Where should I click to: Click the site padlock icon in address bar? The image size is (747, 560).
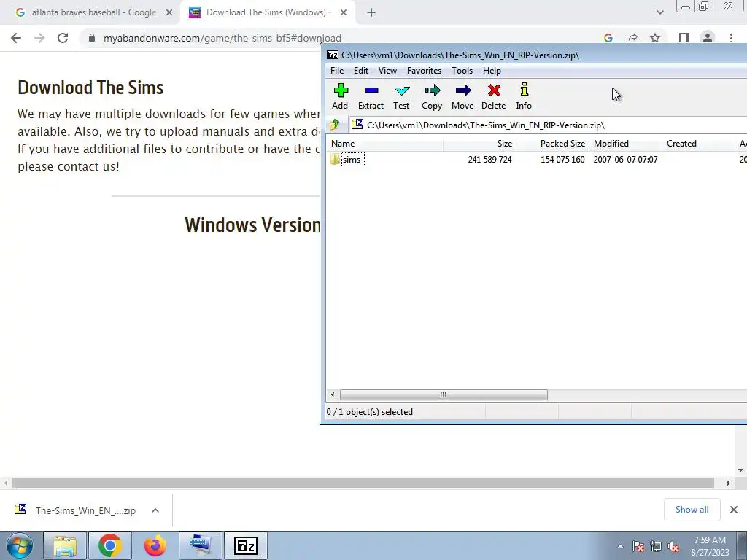point(92,38)
